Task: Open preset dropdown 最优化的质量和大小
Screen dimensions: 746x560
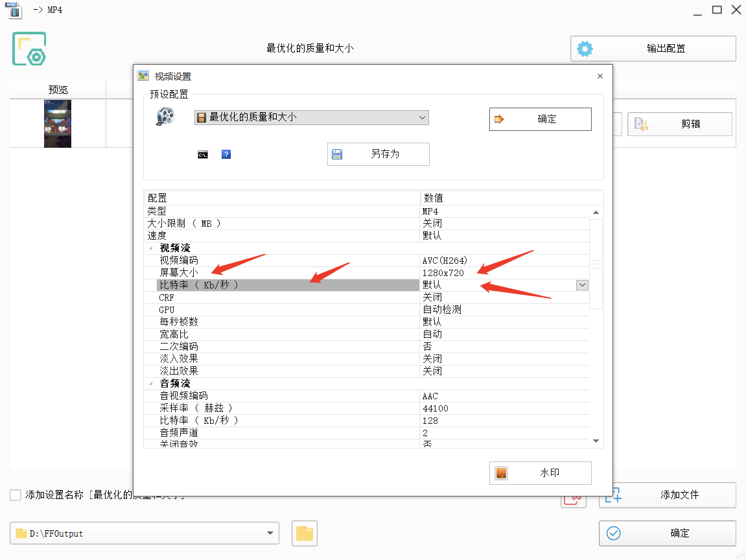Action: [312, 117]
